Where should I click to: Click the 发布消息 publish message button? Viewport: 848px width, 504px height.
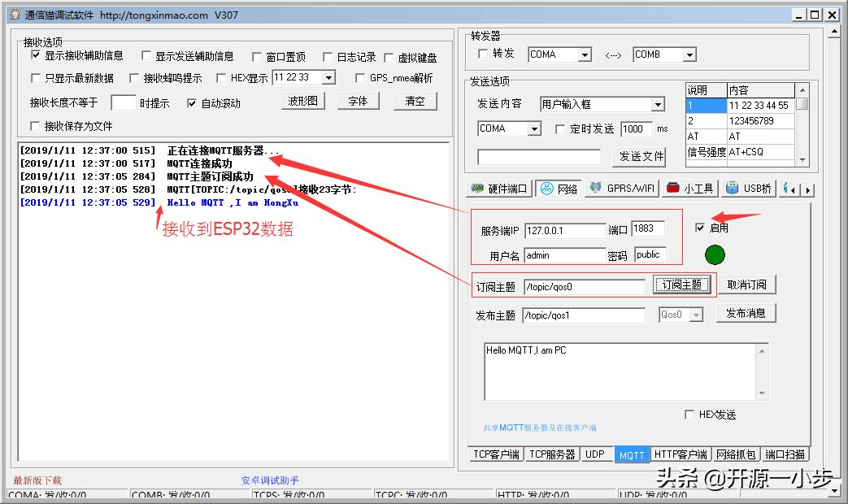(746, 313)
